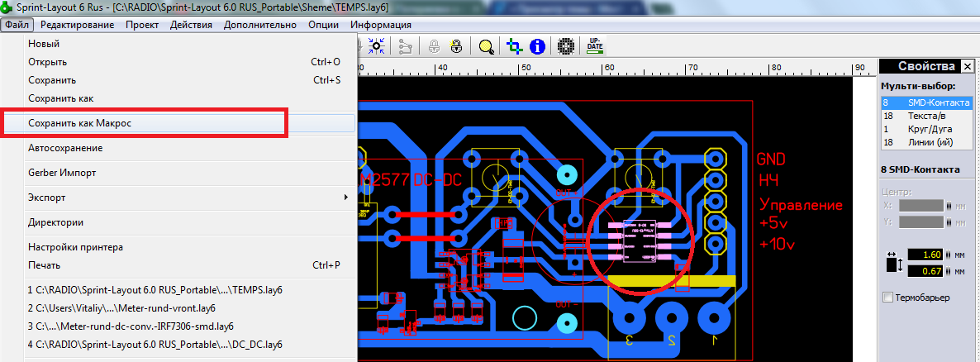The height and width of the screenshot is (362, 980).
Task: Select Gerber Импорт in the file menu
Action: click(x=62, y=173)
